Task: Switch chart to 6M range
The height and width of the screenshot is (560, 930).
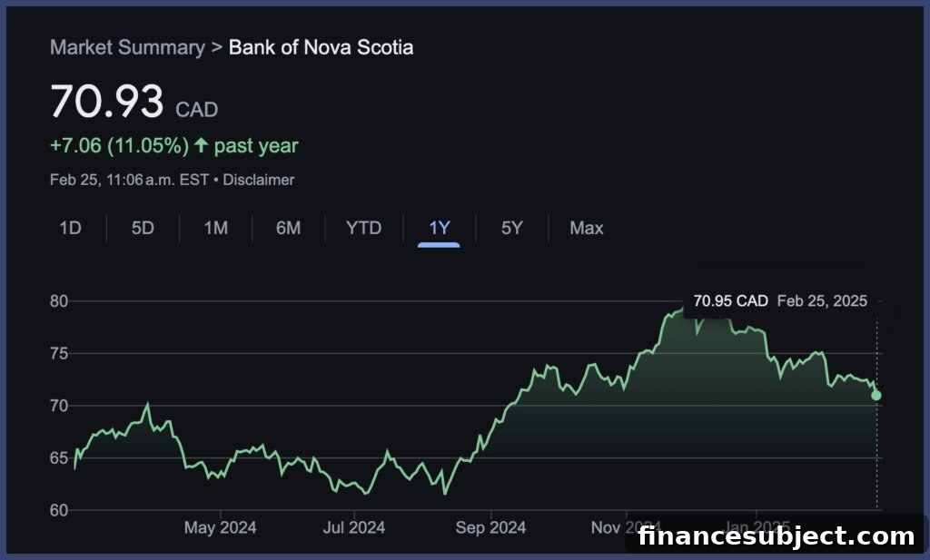Action: click(x=288, y=228)
